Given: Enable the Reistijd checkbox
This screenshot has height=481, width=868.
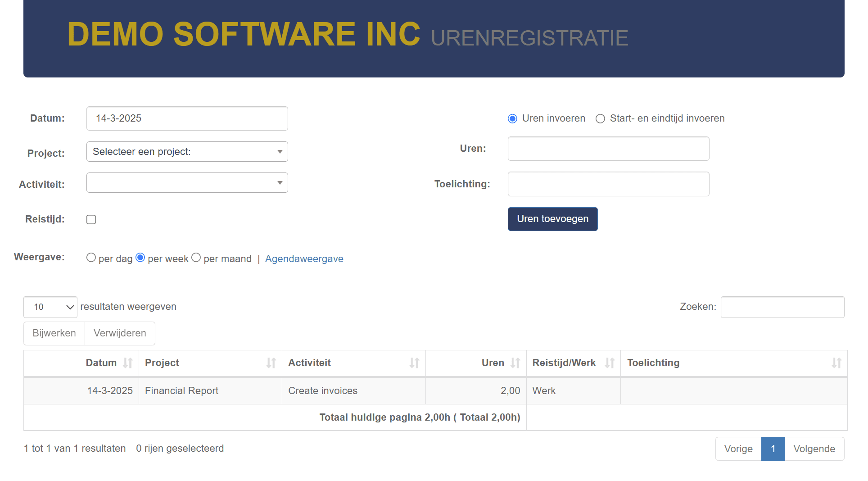Looking at the screenshot, I should coord(91,219).
